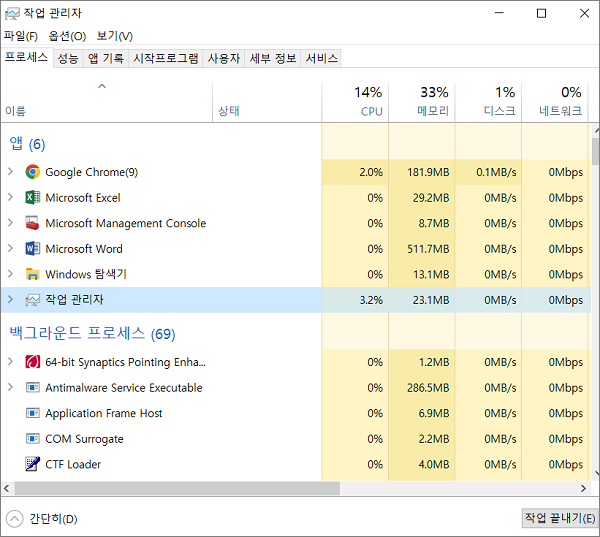
Task: Click the horizontal scrollbar thumb
Action: 177,488
